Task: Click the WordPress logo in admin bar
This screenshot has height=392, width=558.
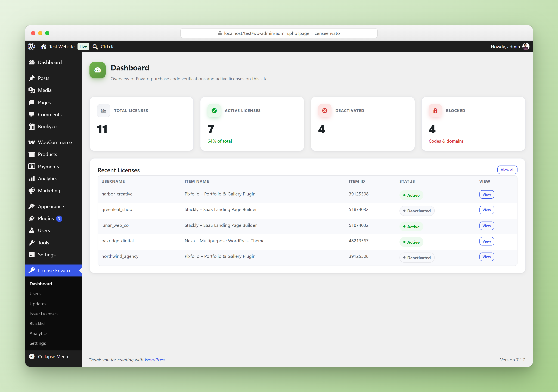Action: coord(31,46)
